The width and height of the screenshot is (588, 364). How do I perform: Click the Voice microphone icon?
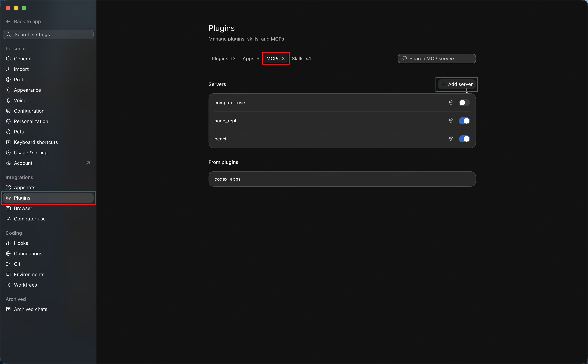pos(8,100)
